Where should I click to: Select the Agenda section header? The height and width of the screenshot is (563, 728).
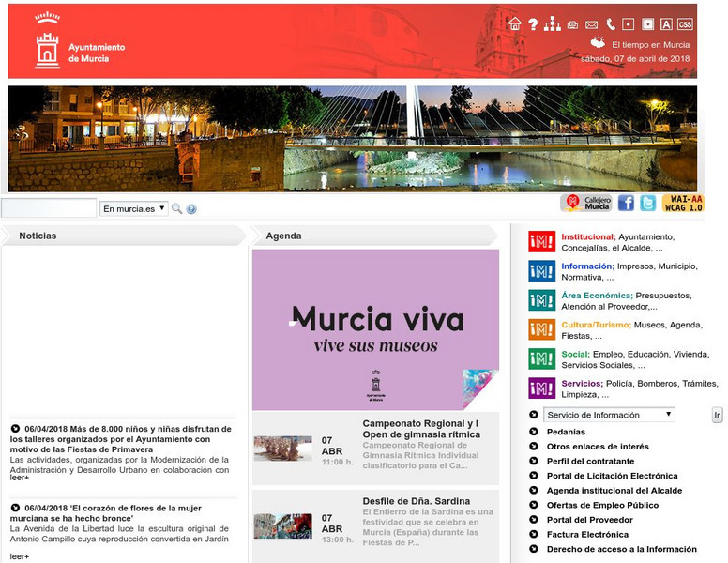[283, 236]
